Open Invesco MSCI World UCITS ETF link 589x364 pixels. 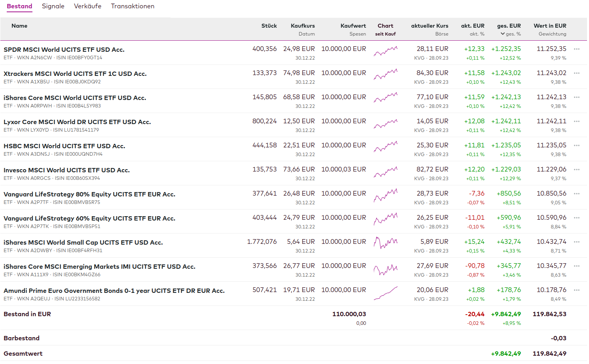click(66, 170)
